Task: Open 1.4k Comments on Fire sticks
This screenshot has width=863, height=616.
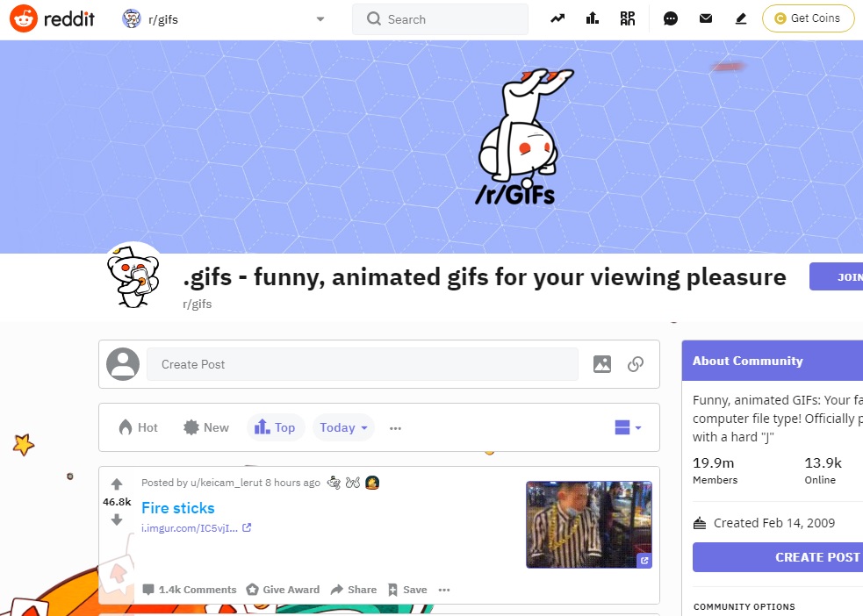Action: pyautogui.click(x=190, y=590)
